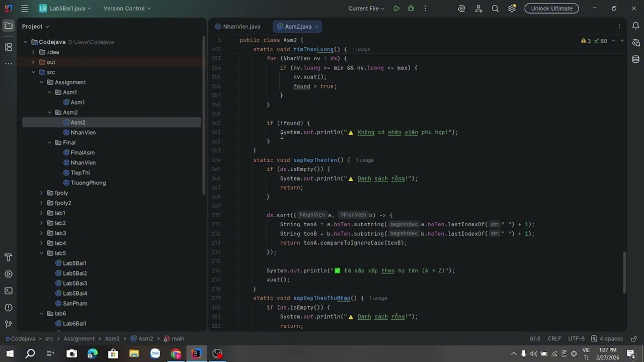
Task: Open Search Everywhere magnifier
Action: pos(495,9)
